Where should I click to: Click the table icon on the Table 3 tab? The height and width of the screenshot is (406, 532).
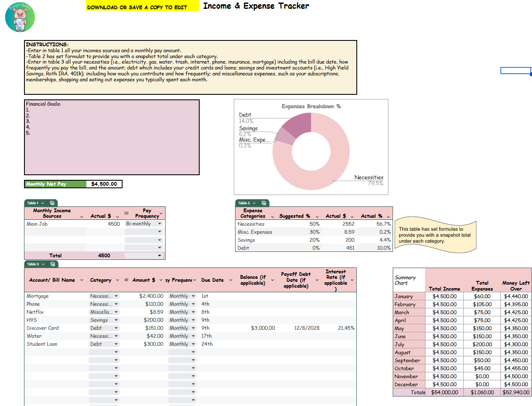click(x=52, y=264)
